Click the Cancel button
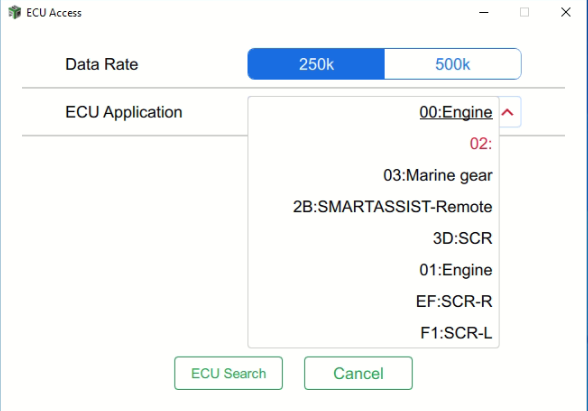588x411 pixels. coord(358,373)
